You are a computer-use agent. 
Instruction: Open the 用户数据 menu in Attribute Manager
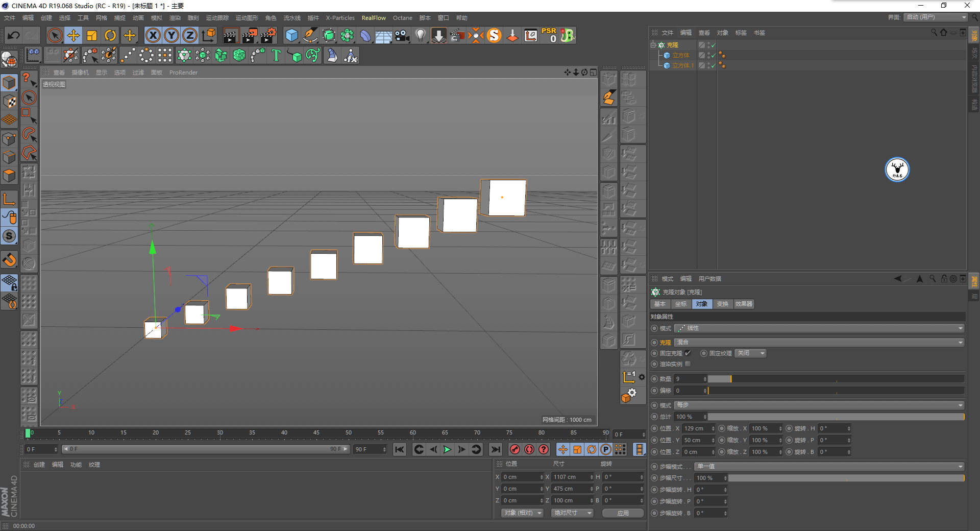pos(709,279)
